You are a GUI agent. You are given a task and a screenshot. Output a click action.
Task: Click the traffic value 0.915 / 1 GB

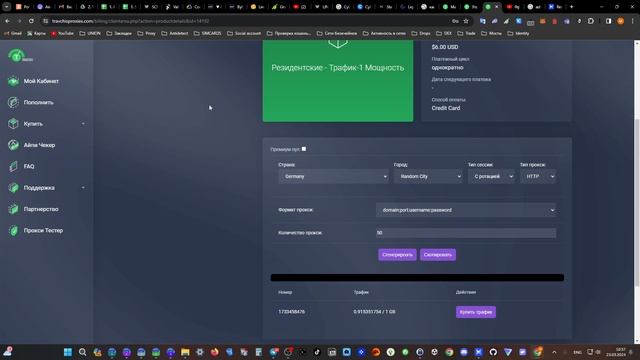(x=374, y=312)
